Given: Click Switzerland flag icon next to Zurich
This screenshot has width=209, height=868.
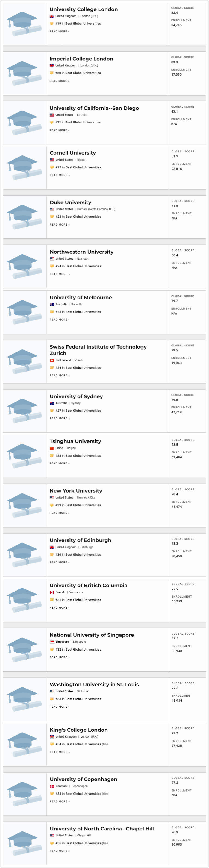Looking at the screenshot, I should point(52,360).
